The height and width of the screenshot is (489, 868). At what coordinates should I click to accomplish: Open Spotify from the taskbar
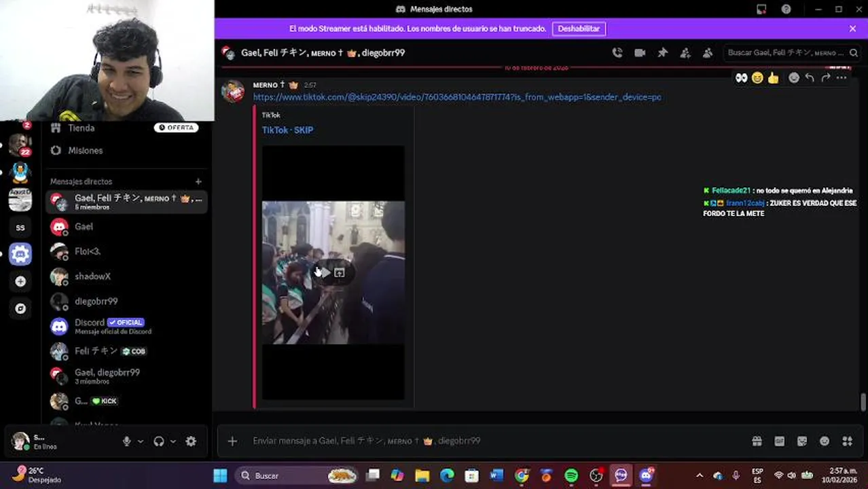[x=571, y=475]
